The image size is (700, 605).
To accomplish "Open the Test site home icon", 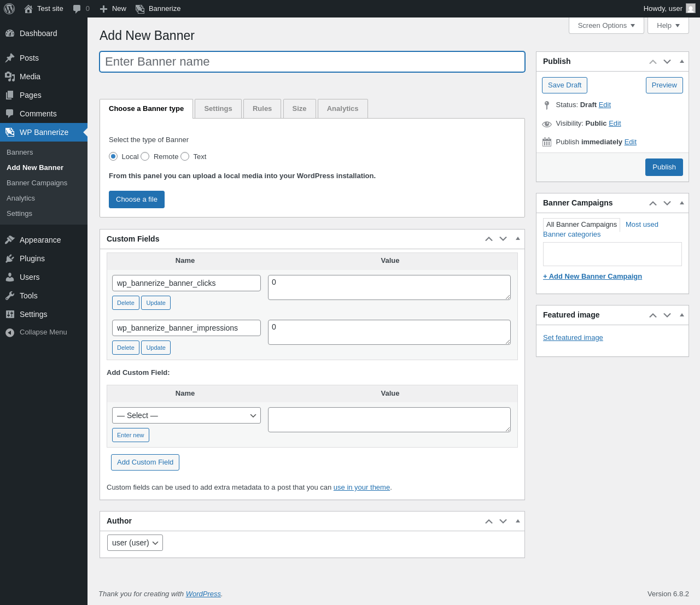I will (x=28, y=9).
